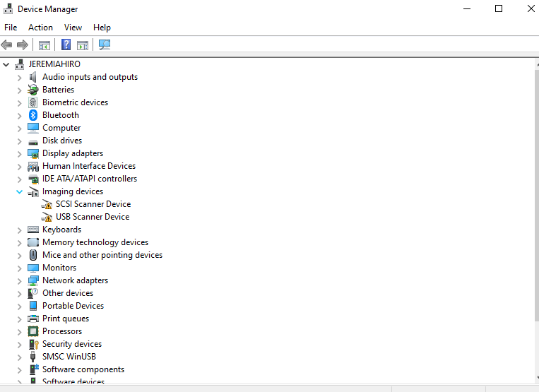Click the Batteries icon
The image size is (539, 392).
coord(33,90)
